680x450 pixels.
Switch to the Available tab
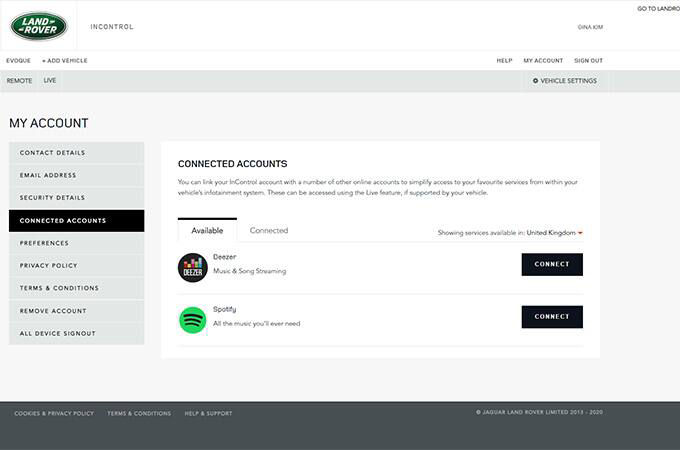(207, 230)
